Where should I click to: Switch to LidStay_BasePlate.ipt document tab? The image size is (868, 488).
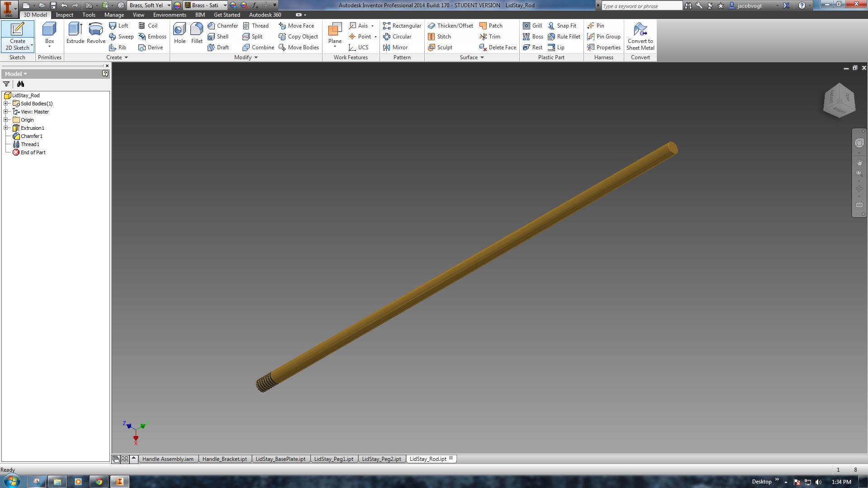[280, 459]
